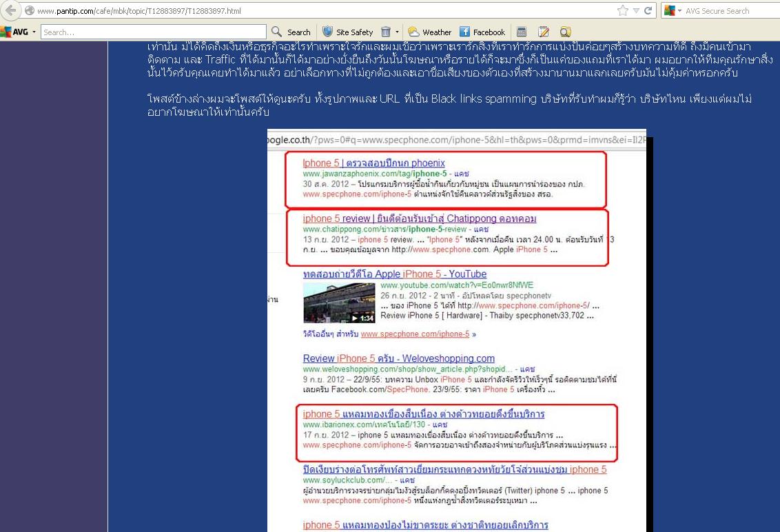Click the post sentence mentioning 'Black links spamming'
The image size is (780, 532).
coord(449,105)
